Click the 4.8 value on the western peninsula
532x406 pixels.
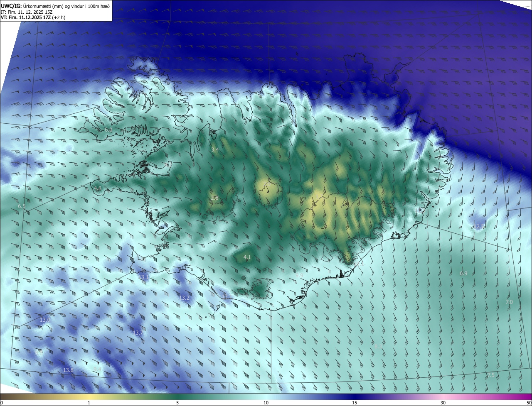coord(98,188)
